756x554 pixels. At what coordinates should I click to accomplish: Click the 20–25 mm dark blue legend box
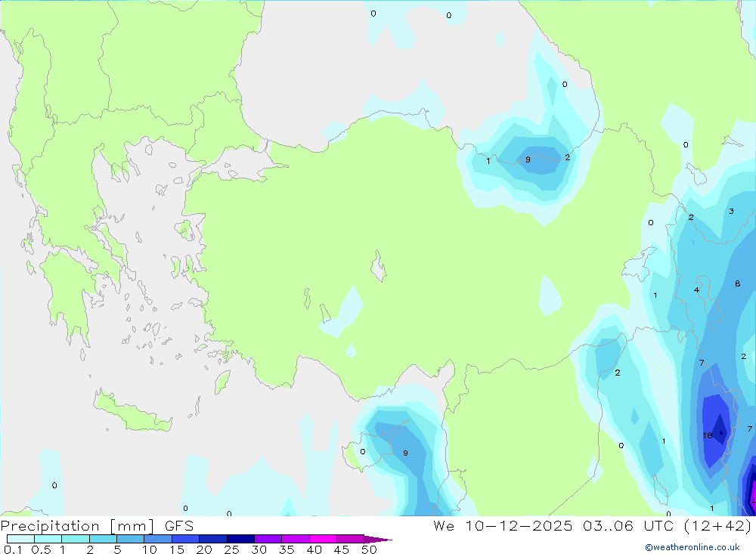coord(213,539)
